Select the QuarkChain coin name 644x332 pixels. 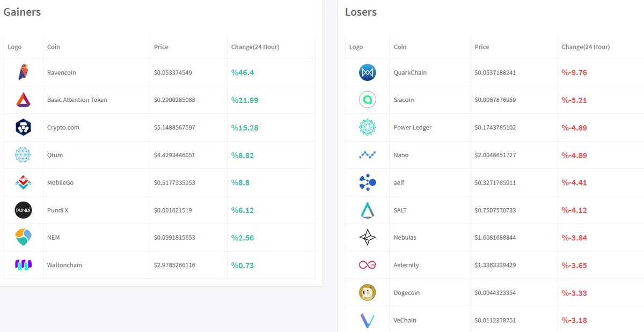pos(410,72)
